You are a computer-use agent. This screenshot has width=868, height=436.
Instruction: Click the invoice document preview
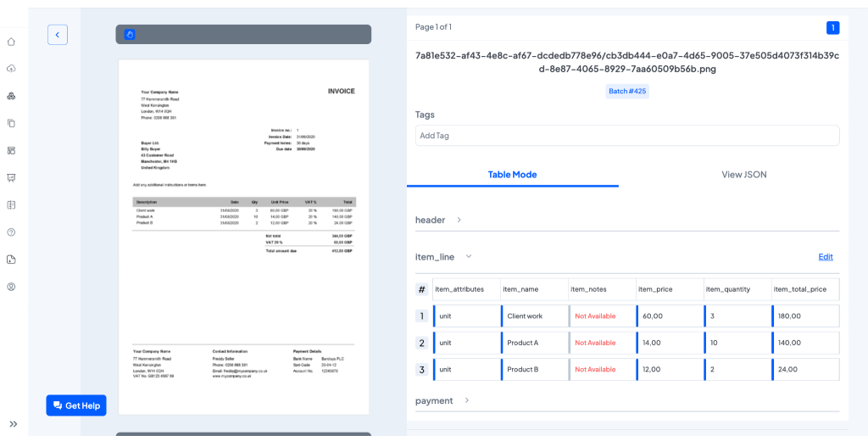[x=244, y=237]
